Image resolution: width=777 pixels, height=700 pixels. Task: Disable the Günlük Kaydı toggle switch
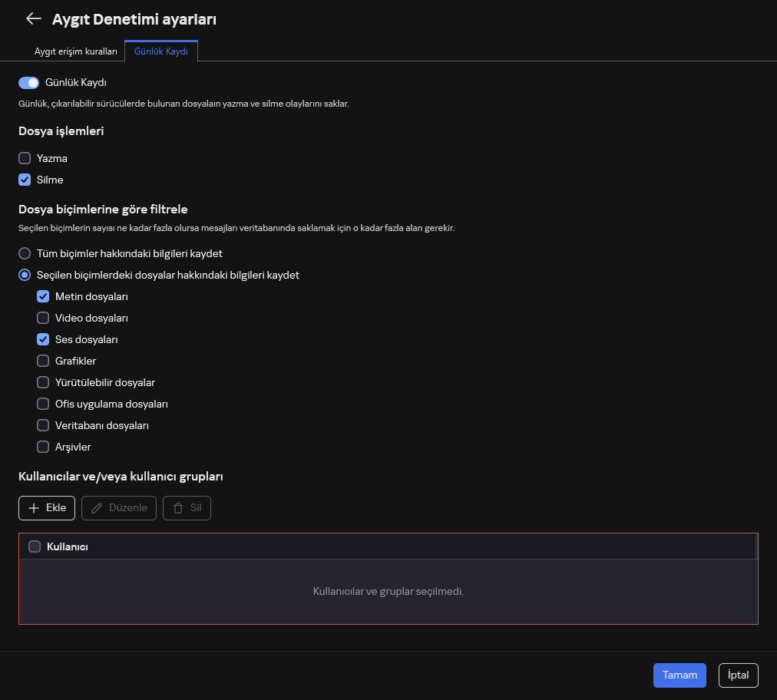point(28,83)
